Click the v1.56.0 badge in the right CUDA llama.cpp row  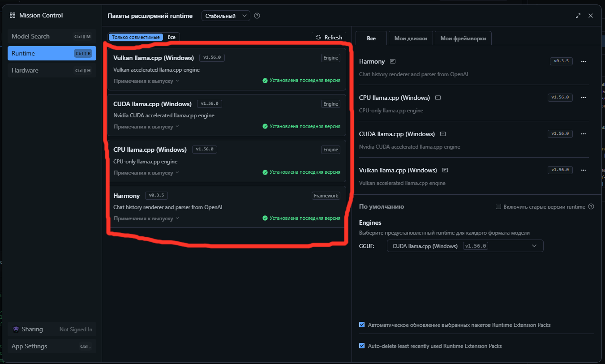click(x=560, y=134)
